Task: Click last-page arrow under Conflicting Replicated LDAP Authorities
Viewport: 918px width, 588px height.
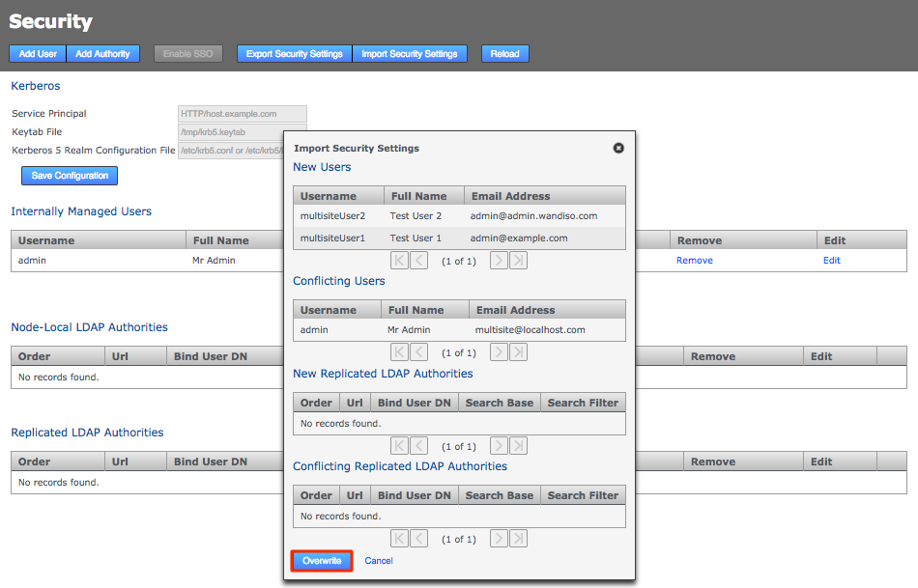Action: 518,538
